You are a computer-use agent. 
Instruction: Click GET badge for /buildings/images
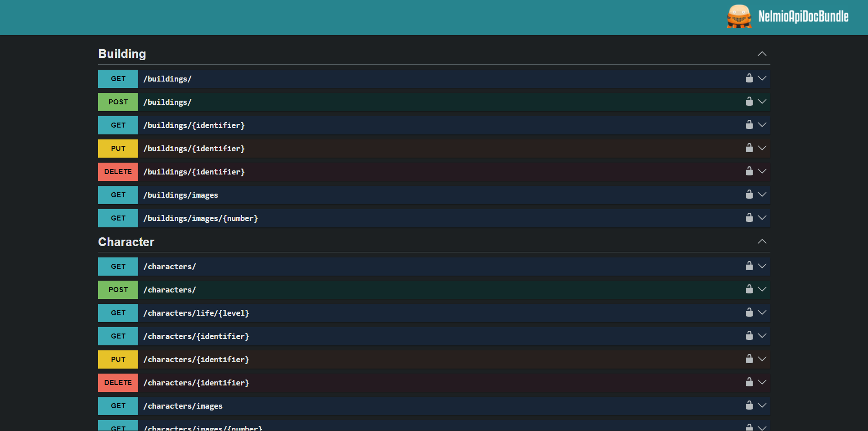pos(118,195)
